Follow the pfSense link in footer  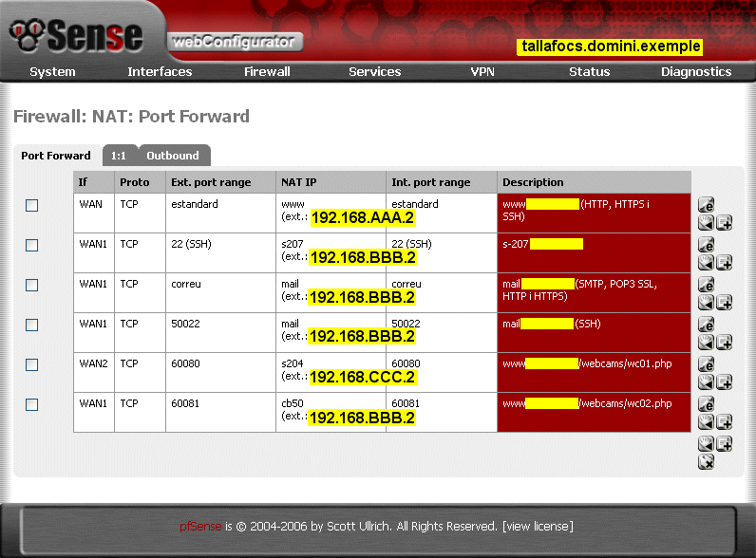(x=200, y=526)
